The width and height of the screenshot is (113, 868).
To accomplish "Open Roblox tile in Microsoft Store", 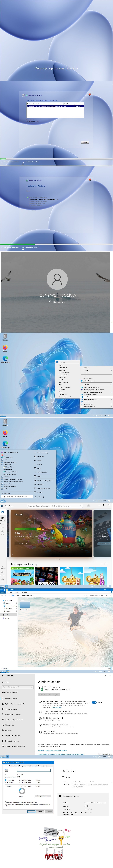I will [47, 576].
